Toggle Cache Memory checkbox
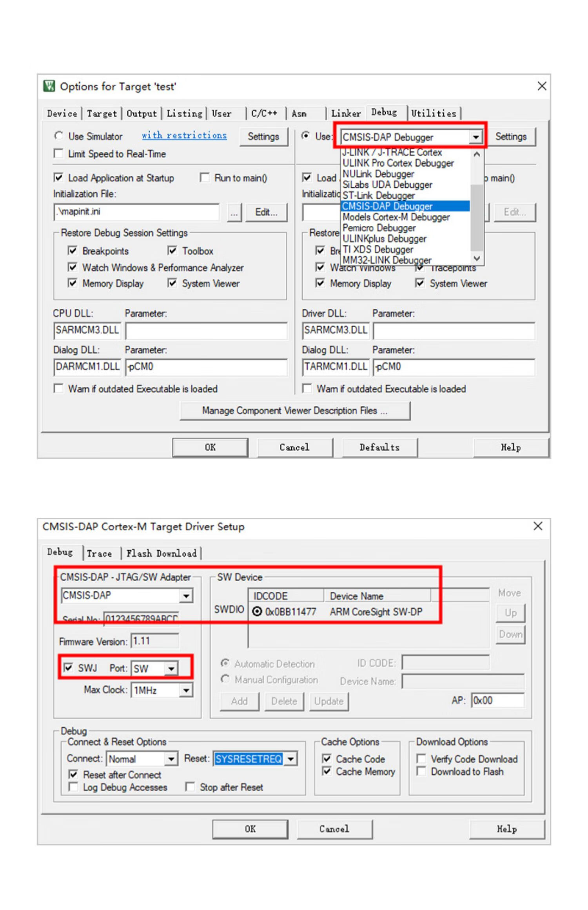 click(x=326, y=771)
